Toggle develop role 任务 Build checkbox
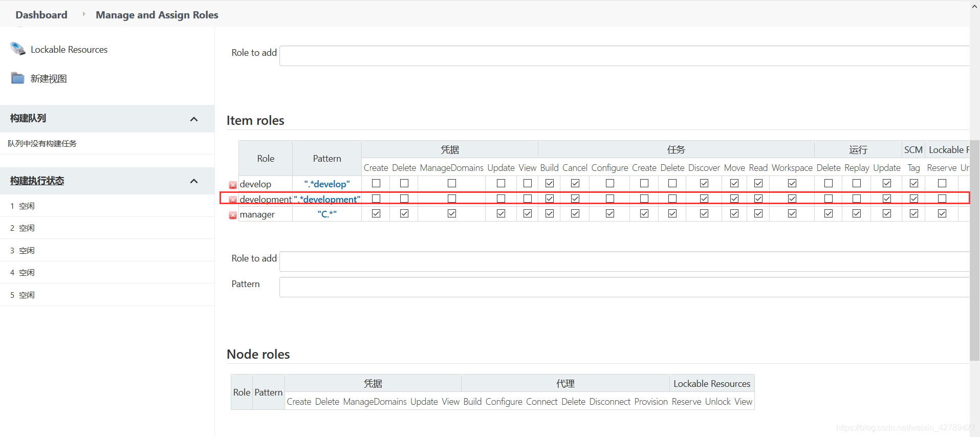 pos(550,183)
